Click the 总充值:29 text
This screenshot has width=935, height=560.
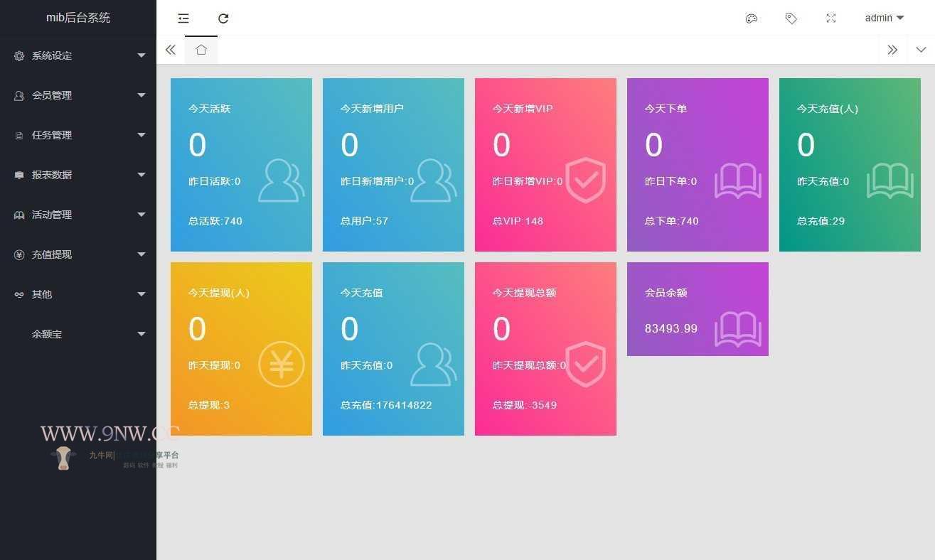click(x=821, y=221)
